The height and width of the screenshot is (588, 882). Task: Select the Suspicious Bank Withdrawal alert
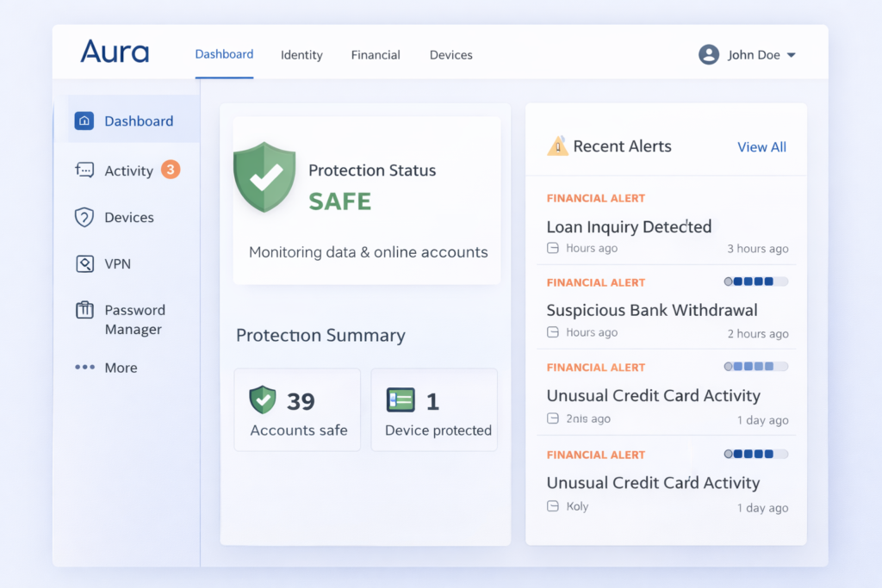tap(652, 310)
